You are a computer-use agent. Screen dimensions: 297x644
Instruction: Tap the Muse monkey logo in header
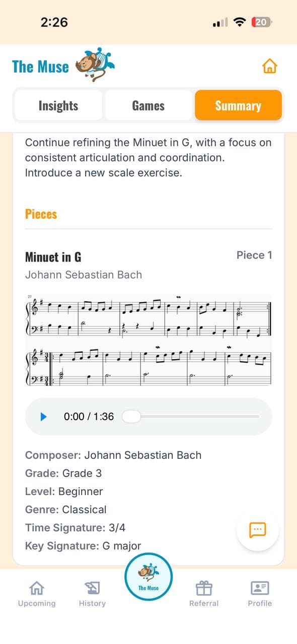pos(95,65)
